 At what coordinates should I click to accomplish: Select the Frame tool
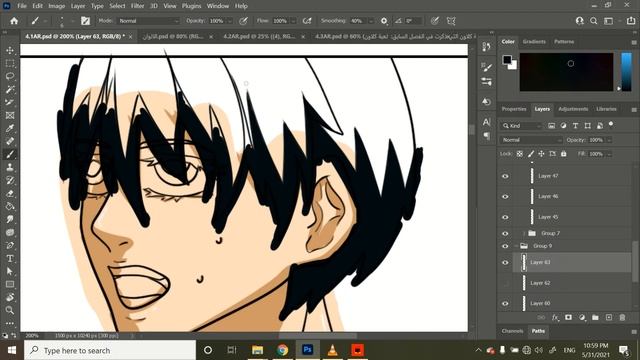point(10,116)
